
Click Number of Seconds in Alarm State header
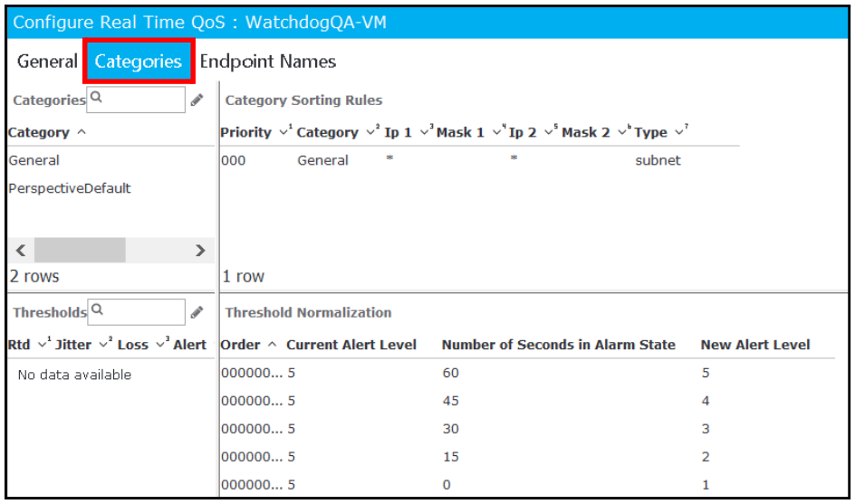[x=558, y=345]
